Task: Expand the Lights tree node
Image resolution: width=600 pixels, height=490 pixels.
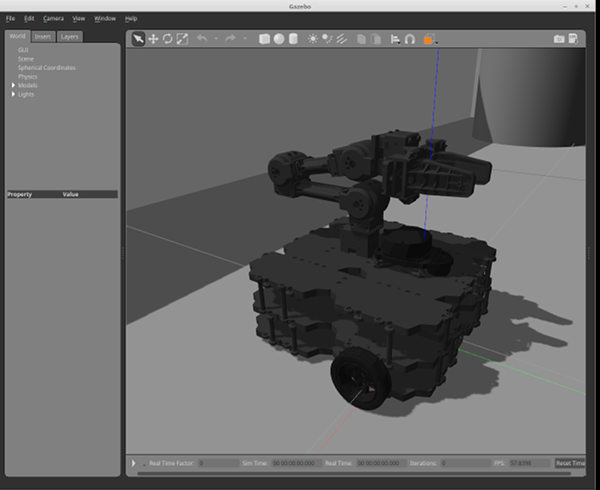Action: tap(13, 94)
